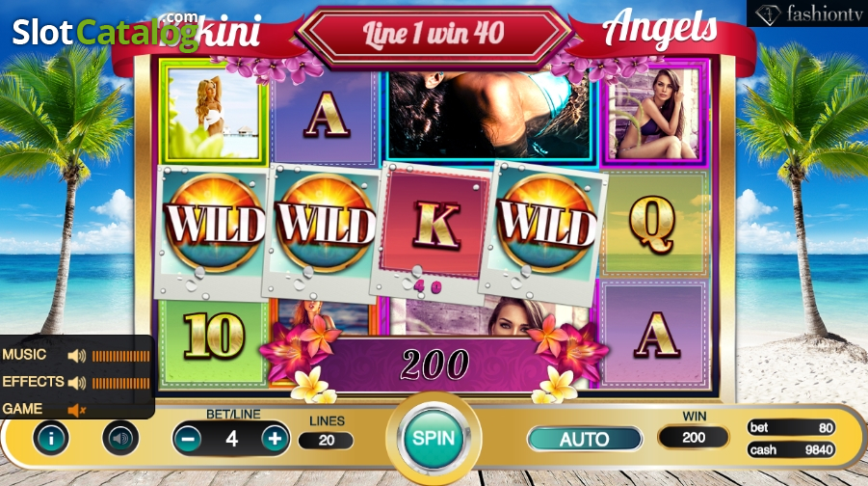The width and height of the screenshot is (868, 486).
Task: Click the K card symbol in the center reel
Action: tap(436, 226)
